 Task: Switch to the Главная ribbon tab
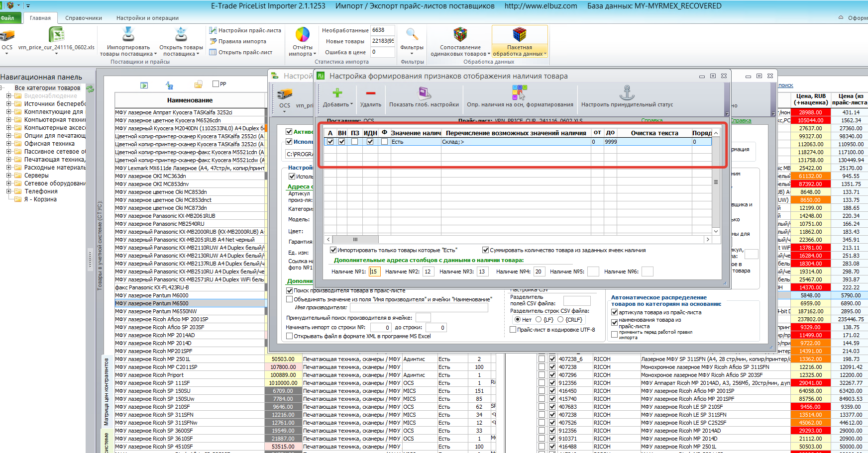pyautogui.click(x=40, y=18)
